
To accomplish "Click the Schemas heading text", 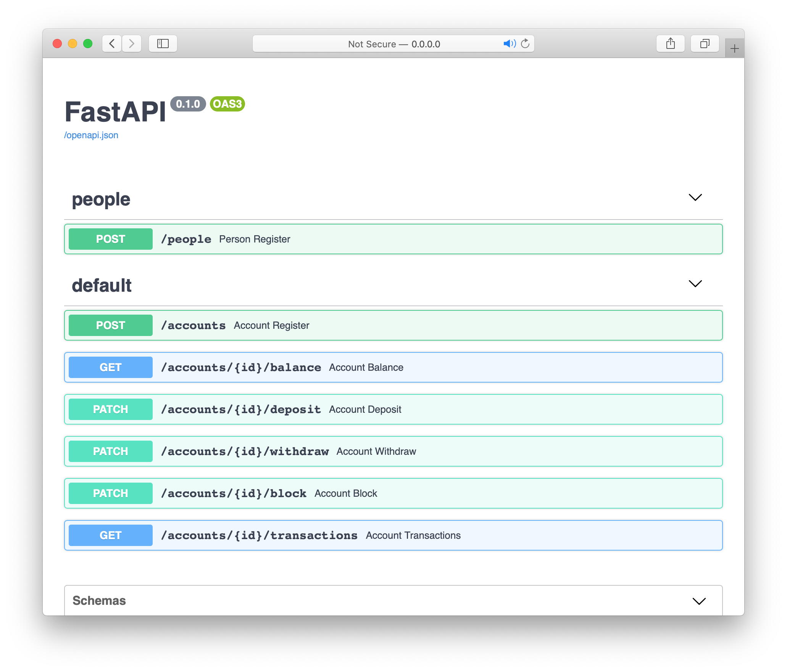I will pyautogui.click(x=99, y=601).
